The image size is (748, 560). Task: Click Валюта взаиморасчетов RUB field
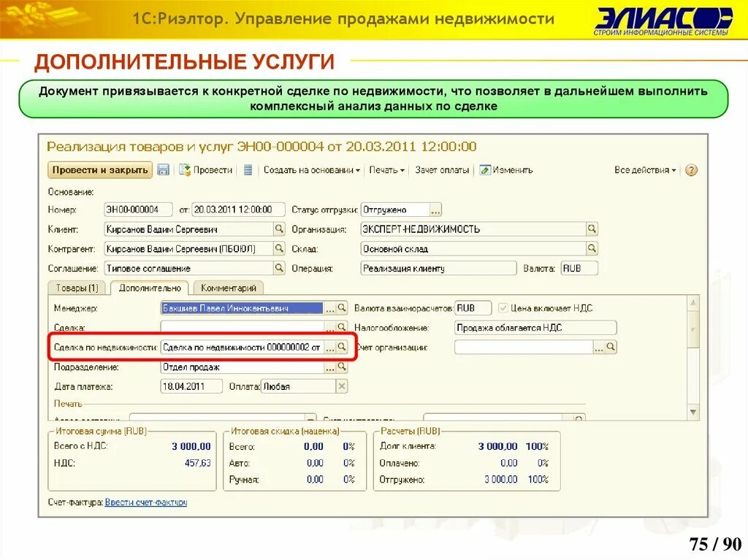pyautogui.click(x=473, y=308)
